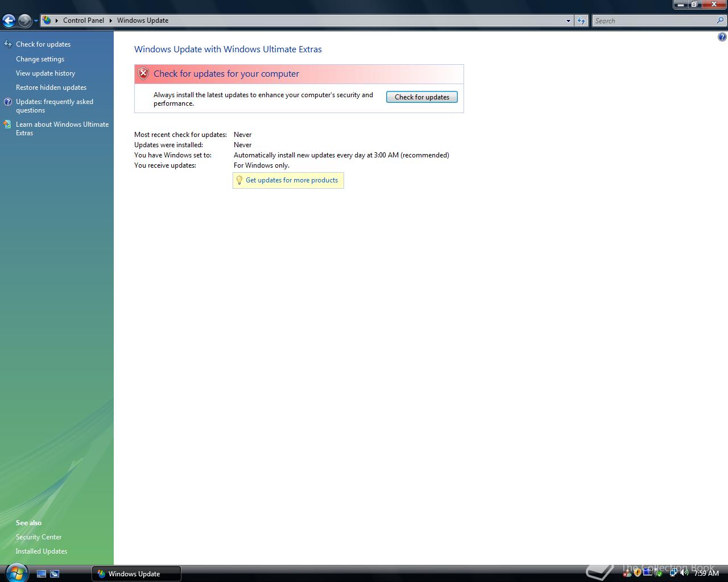Image resolution: width=728 pixels, height=582 pixels.
Task: Click 'Most recent check for updates:' label
Action: tap(180, 135)
